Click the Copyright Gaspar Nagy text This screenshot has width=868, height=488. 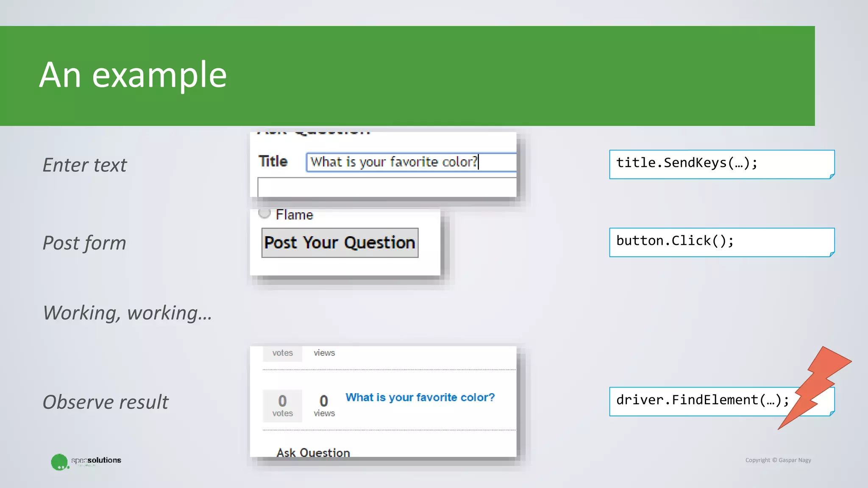[x=778, y=460]
